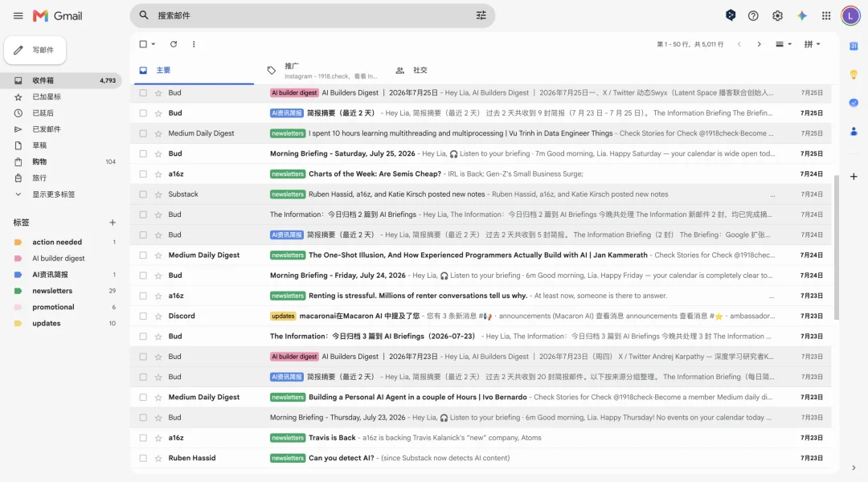
Task: Open the select-all dropdown arrow
Action: [x=154, y=44]
